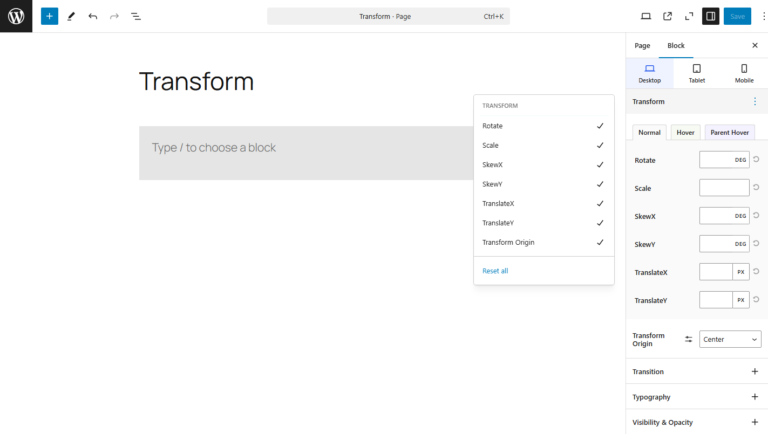Click the Save button

click(x=737, y=16)
